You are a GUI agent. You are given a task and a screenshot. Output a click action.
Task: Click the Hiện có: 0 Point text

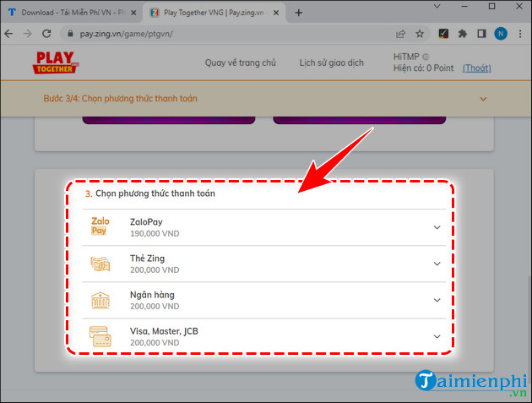pos(423,68)
